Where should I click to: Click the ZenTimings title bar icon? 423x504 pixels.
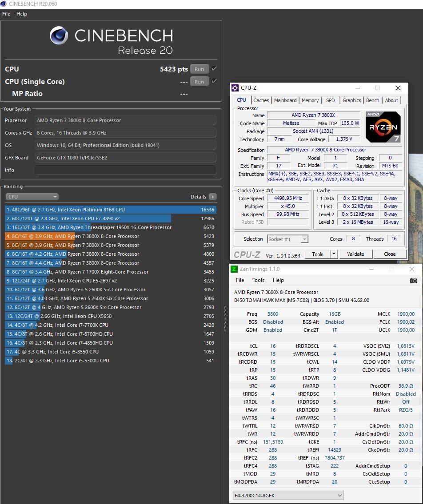(x=234, y=269)
